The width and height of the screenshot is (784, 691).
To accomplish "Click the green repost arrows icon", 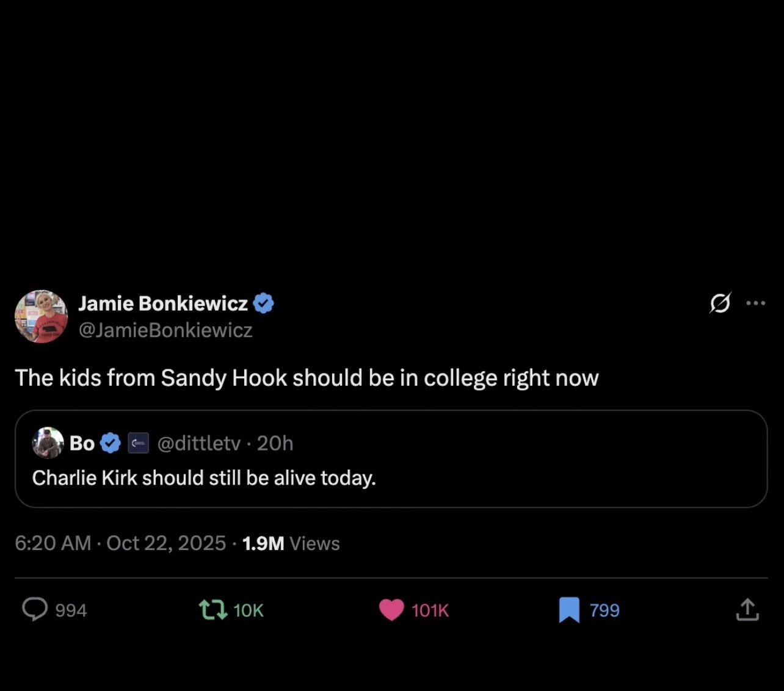I will click(213, 609).
